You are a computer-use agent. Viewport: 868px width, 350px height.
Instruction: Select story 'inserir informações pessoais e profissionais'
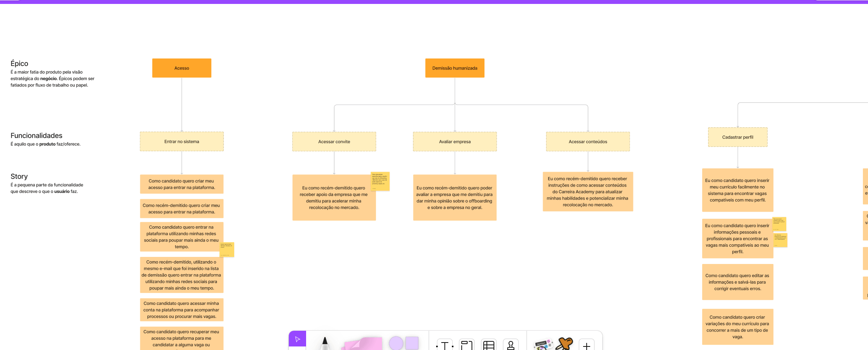pyautogui.click(x=738, y=238)
